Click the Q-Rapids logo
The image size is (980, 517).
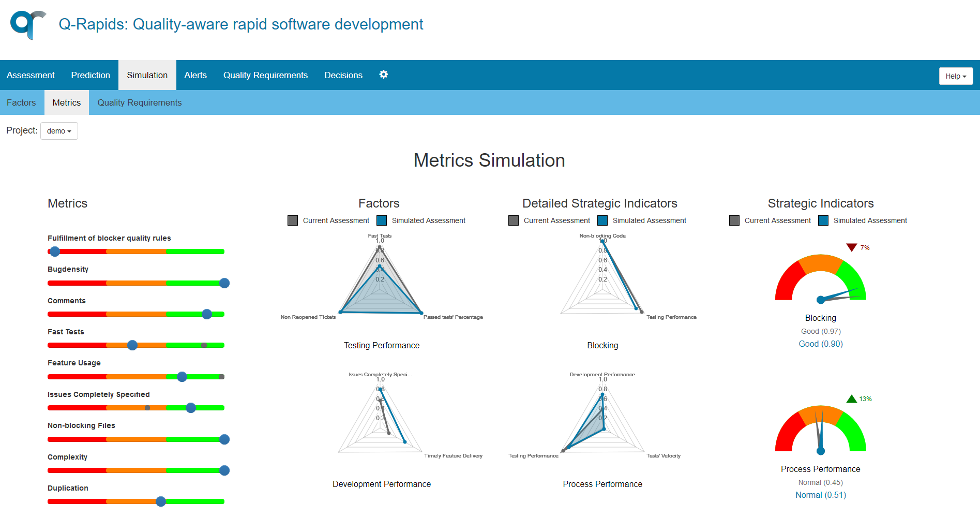28,24
